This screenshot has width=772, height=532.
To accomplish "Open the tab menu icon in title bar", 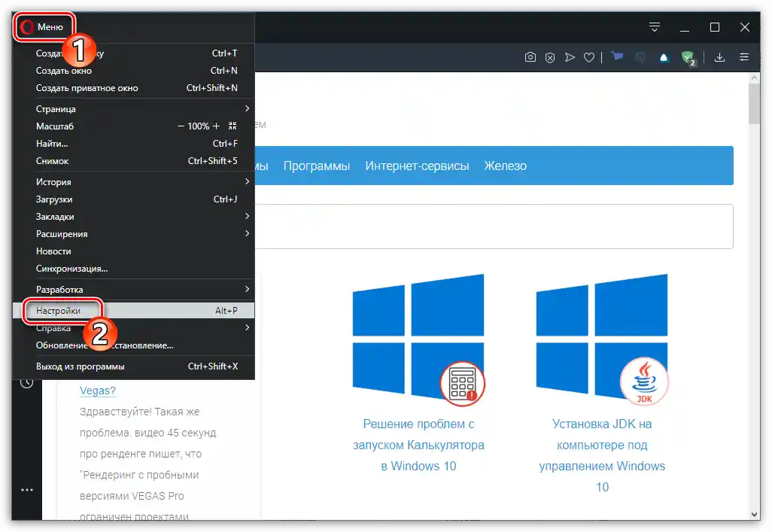I will click(x=655, y=27).
